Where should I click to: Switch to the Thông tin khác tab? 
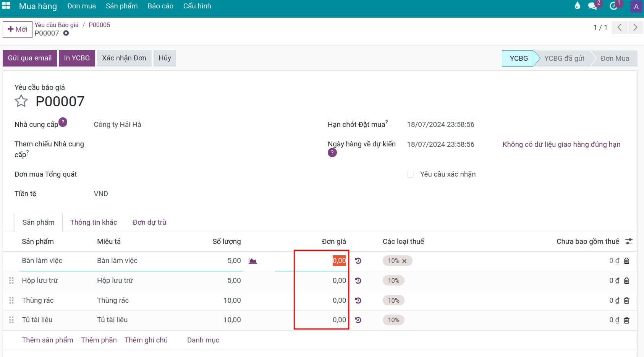click(x=94, y=222)
